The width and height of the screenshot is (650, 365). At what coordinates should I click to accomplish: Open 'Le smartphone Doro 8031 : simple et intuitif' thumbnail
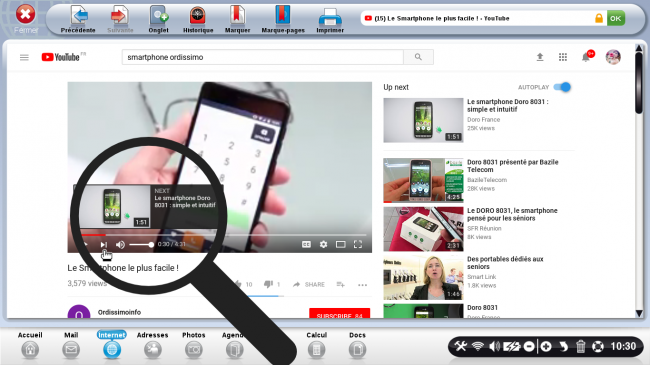[423, 120]
